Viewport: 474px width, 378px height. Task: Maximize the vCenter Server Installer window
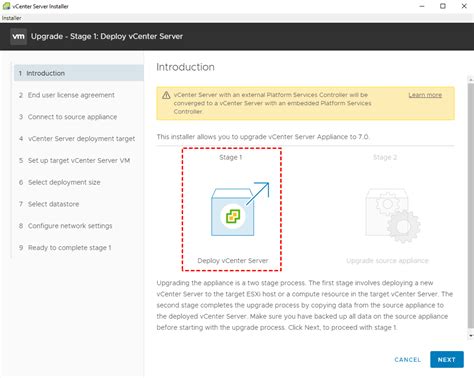tap(443, 6)
